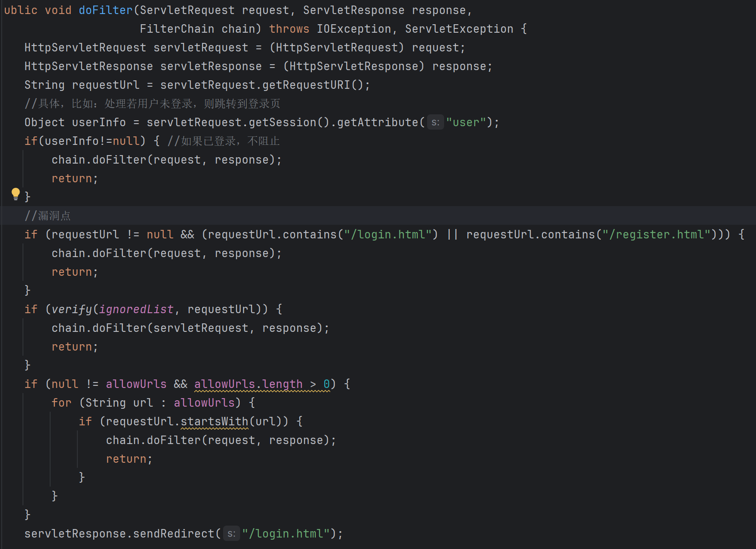Screen dimensions: 756x549
Task: Click the verify method call
Action: click(72, 309)
